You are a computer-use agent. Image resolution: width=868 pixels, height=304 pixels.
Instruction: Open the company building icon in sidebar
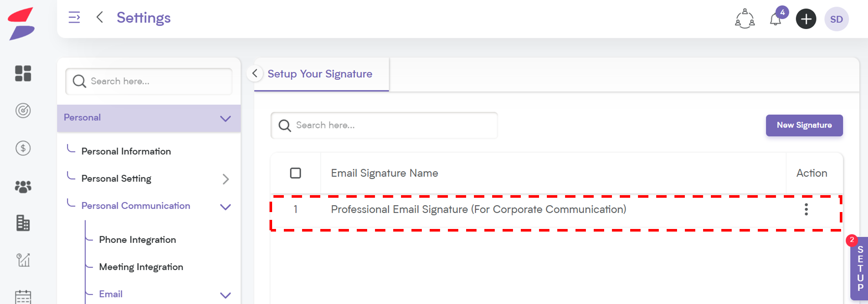pyautogui.click(x=23, y=223)
